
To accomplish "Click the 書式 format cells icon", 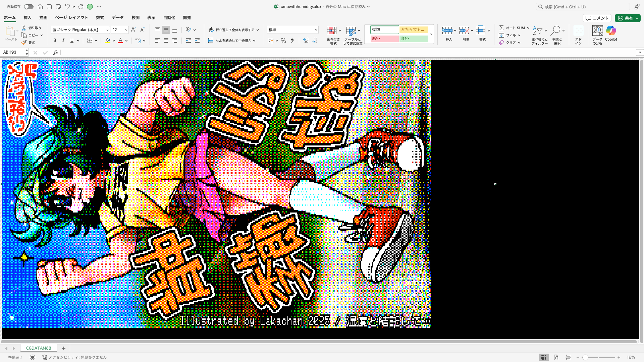I will click(481, 31).
